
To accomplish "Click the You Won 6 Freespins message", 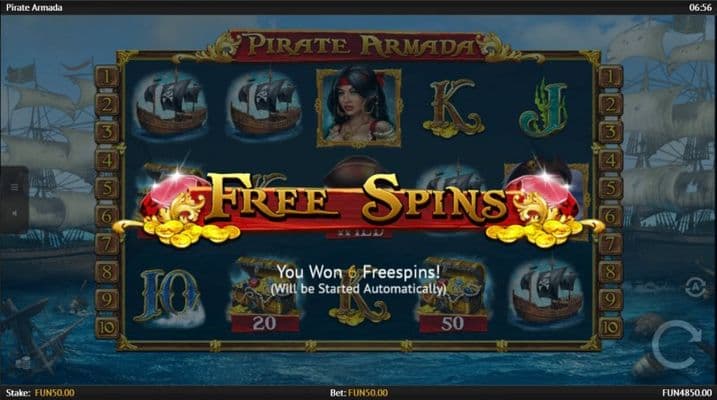I will click(x=358, y=272).
